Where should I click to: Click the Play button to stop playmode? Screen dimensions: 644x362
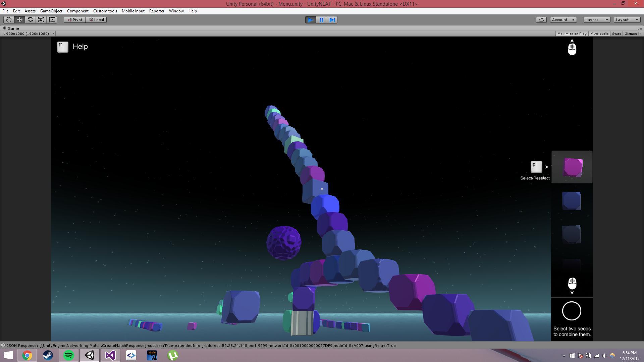310,20
